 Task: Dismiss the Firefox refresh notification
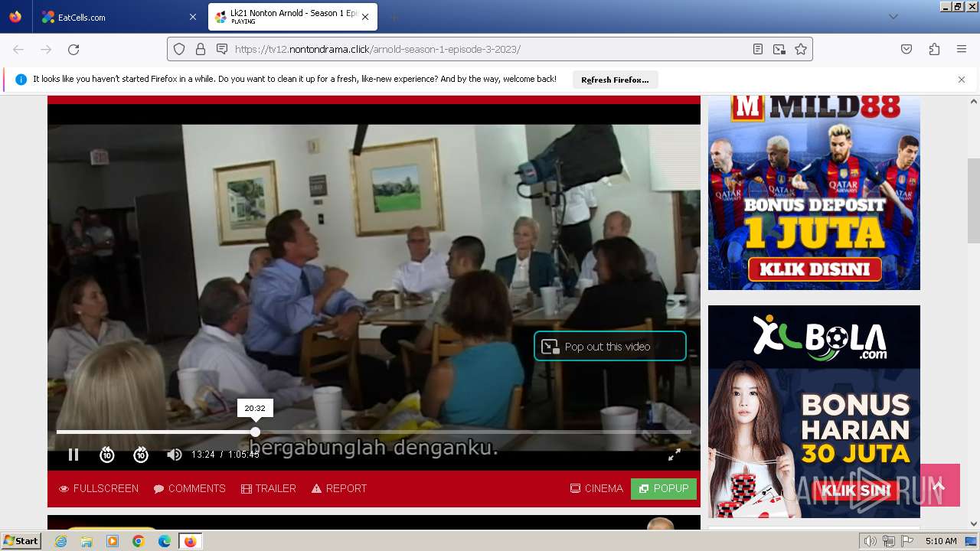[962, 80]
